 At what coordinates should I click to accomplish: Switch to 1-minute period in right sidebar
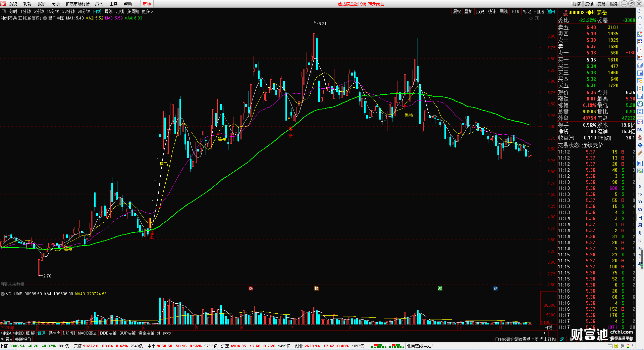coord(640,179)
